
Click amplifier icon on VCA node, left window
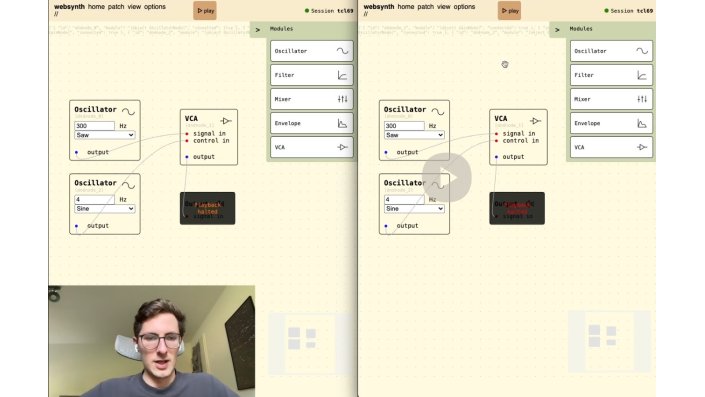(226, 120)
